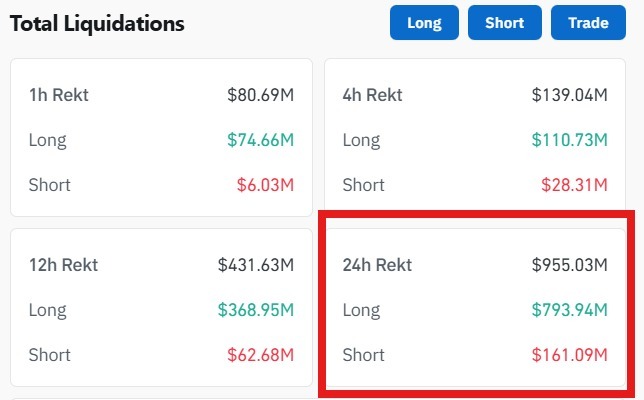Click the 12h long value $368.95M

tap(256, 310)
